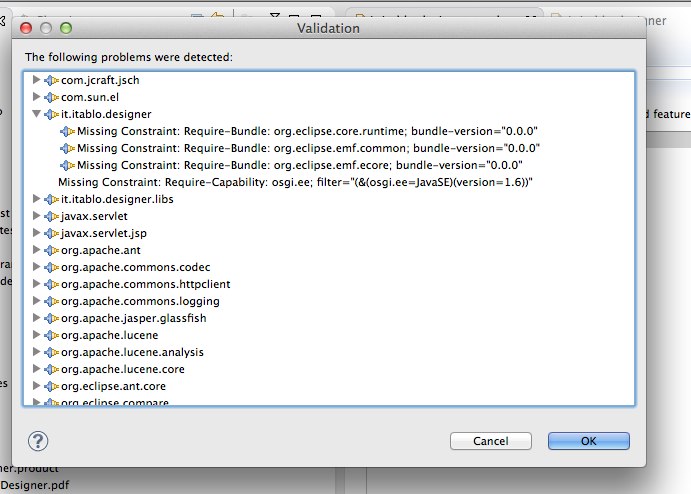Viewport: 691px width, 494px height.
Task: Click the plug-in icon beside org.apache.lucene.analysis
Action: coord(52,352)
